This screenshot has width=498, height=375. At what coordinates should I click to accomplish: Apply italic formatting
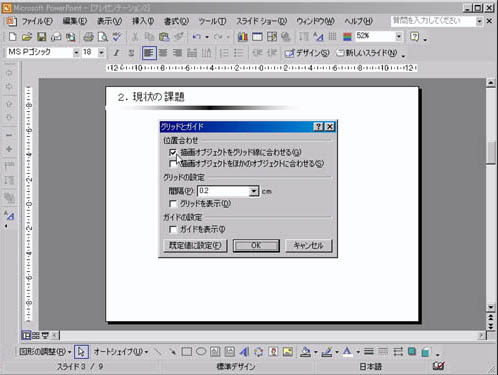(116, 53)
